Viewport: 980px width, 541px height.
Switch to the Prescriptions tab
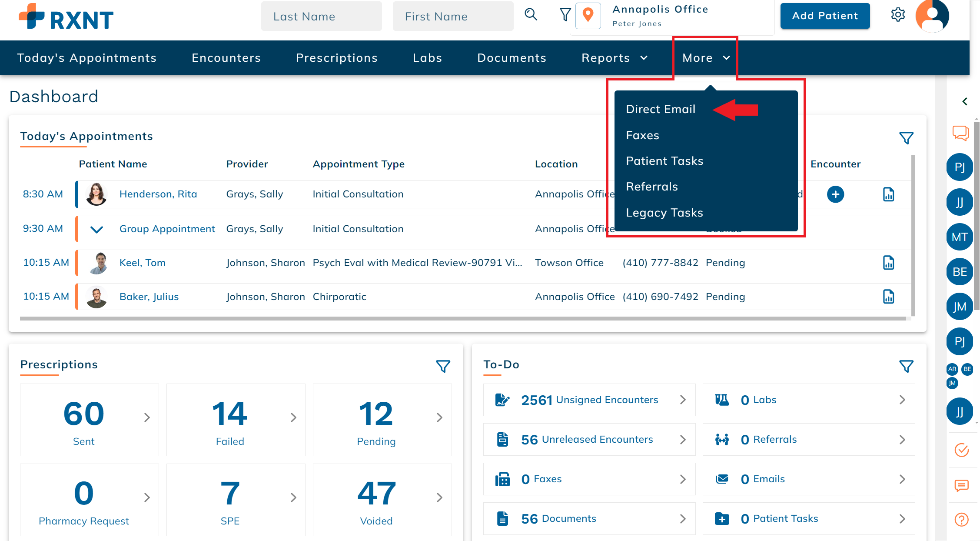click(x=336, y=58)
